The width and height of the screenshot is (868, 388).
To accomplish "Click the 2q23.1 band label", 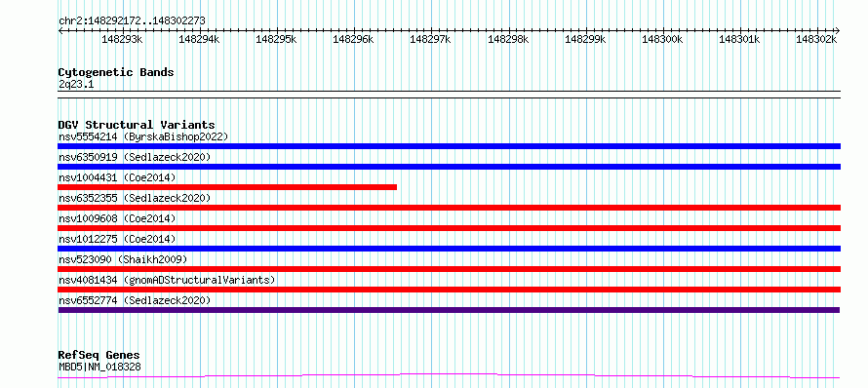I will [76, 85].
